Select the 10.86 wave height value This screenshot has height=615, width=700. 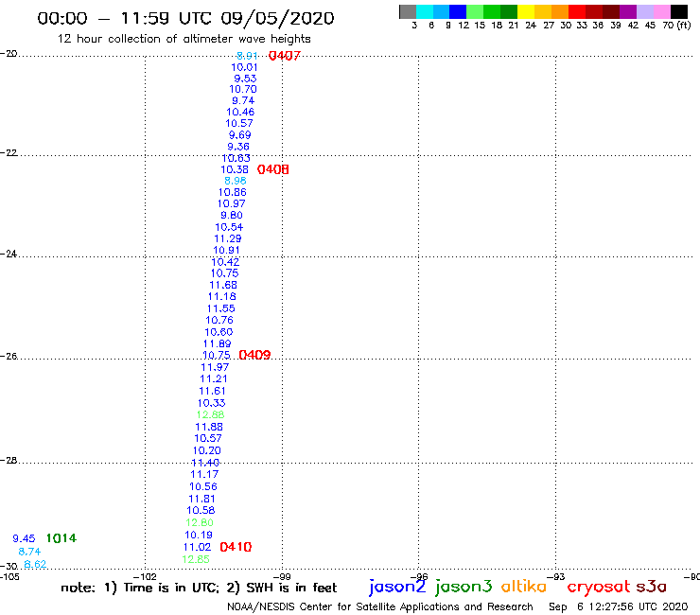[232, 192]
